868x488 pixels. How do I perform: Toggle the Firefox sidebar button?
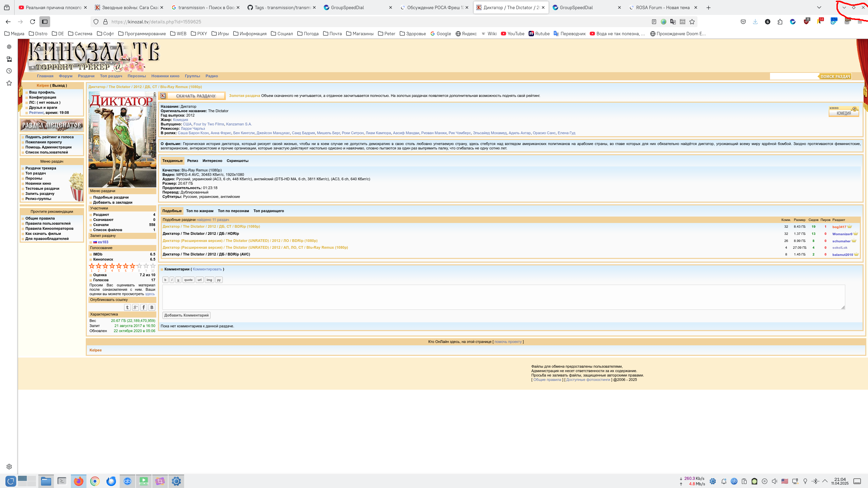pos(44,22)
